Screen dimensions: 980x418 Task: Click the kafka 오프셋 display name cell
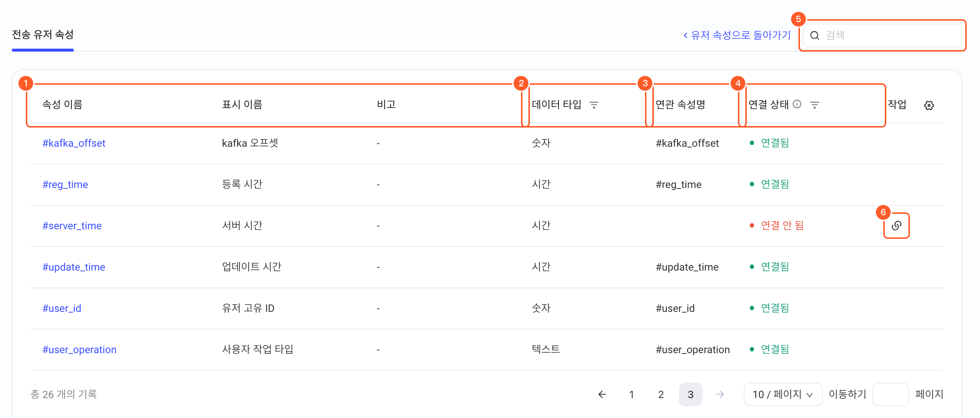pos(250,143)
